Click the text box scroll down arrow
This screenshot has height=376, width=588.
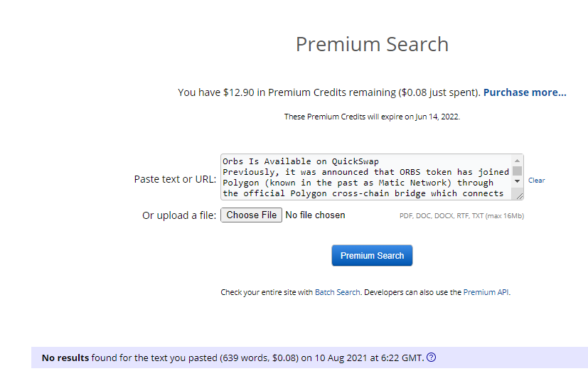click(517, 181)
